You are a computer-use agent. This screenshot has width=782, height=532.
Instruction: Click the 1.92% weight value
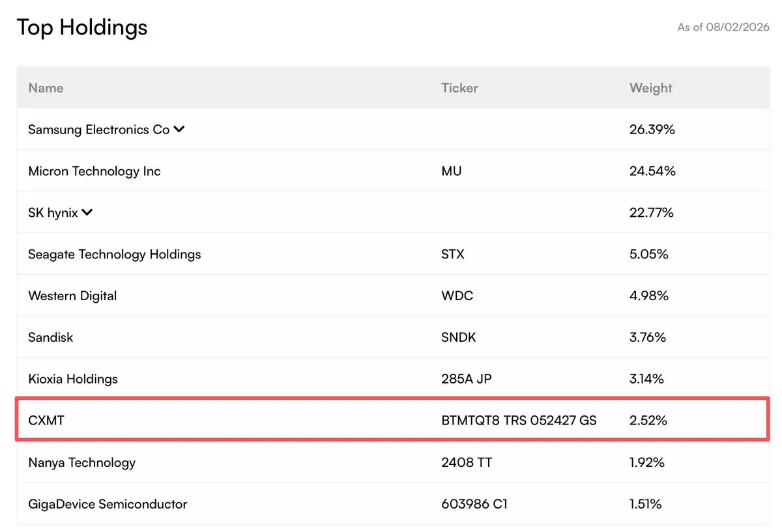coord(647,462)
